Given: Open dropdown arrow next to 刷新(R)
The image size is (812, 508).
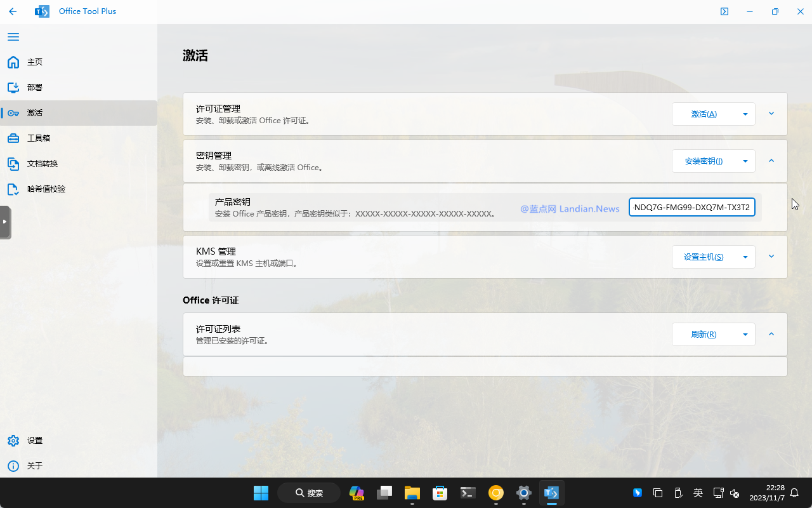Looking at the screenshot, I should (745, 335).
